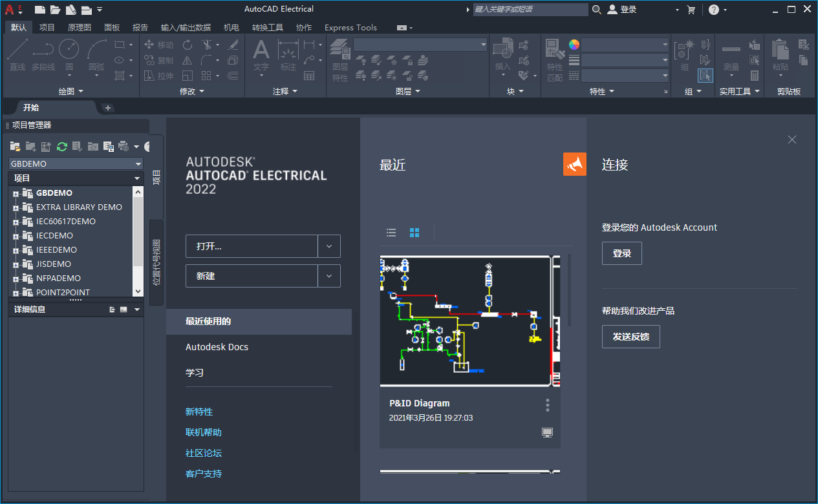
Task: Click the project list vertical scrollbar
Action: tap(138, 233)
